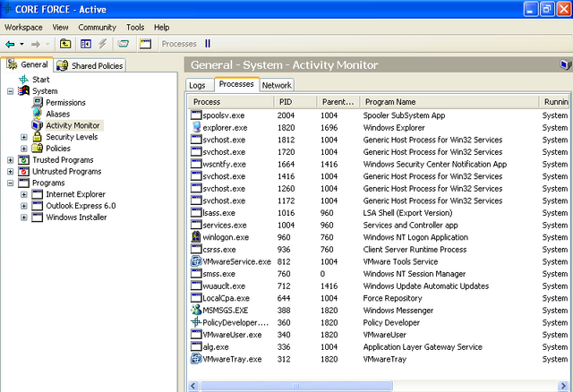Click the System node's Windows flag icon
Viewport: 573px width, 392px height.
click(x=24, y=90)
